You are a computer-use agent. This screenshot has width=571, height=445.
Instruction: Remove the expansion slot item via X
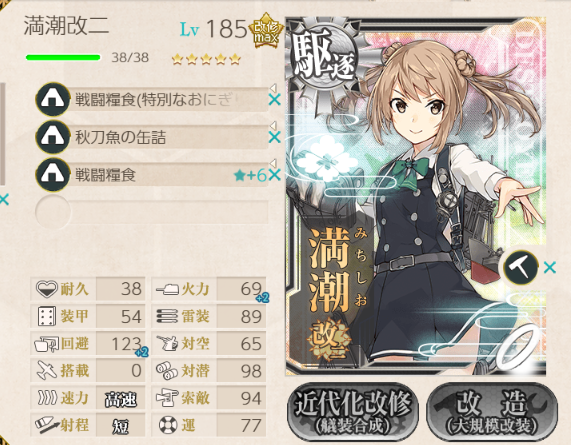pyautogui.click(x=550, y=268)
